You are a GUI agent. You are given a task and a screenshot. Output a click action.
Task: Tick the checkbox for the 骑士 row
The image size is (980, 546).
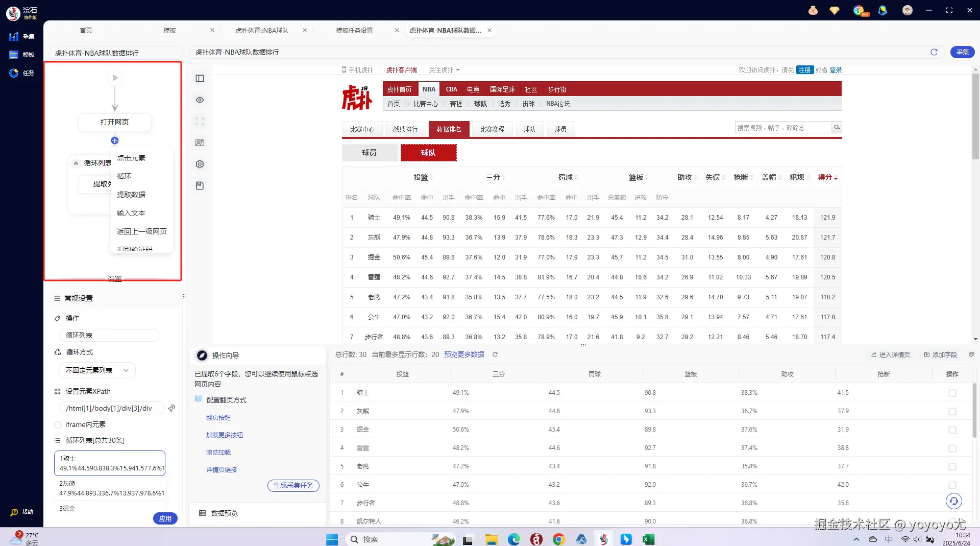(x=952, y=393)
